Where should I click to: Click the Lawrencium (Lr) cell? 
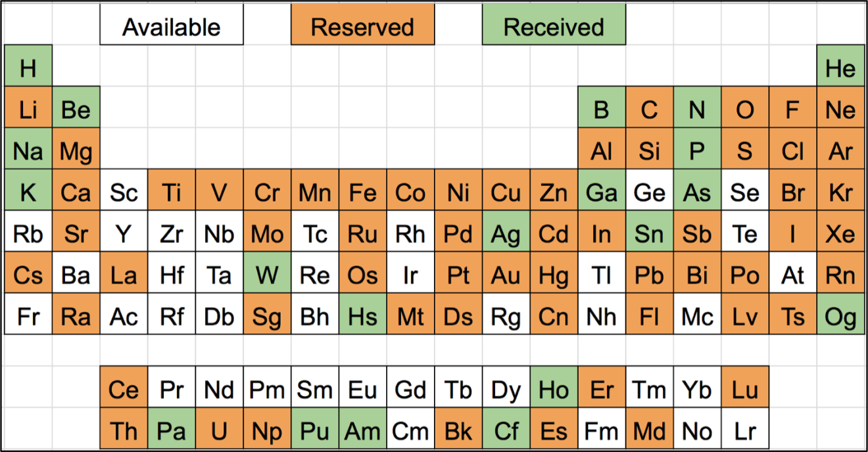coord(744,432)
